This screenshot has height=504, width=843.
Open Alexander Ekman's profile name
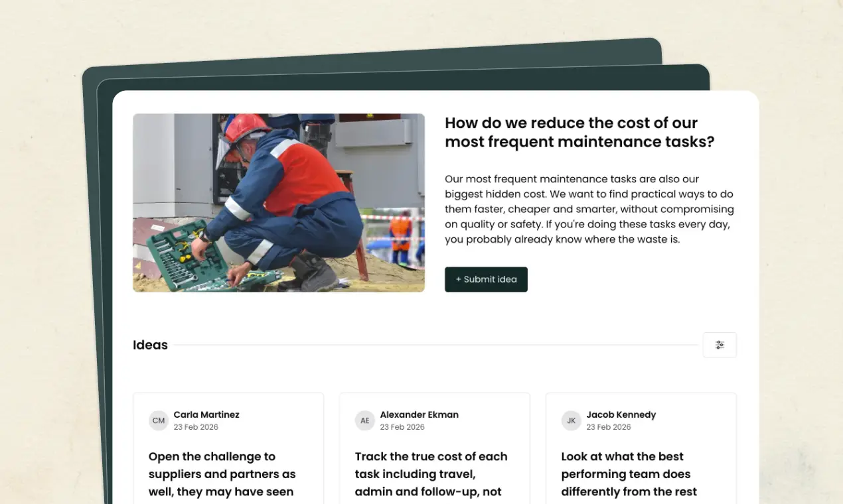tap(419, 414)
